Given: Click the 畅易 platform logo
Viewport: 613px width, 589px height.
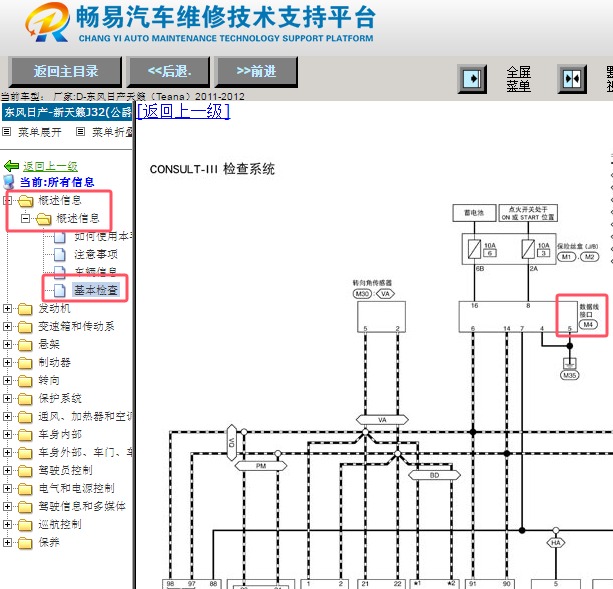Looking at the screenshot, I should (48, 22).
